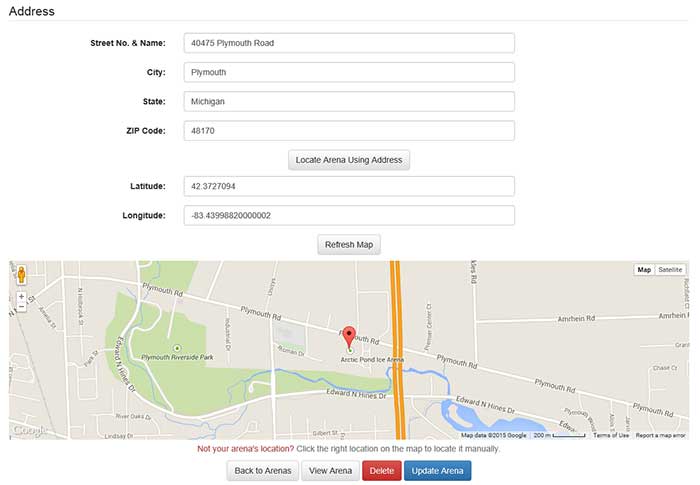700x485 pixels.
Task: Zoom in with the map plus button
Action: click(21, 297)
